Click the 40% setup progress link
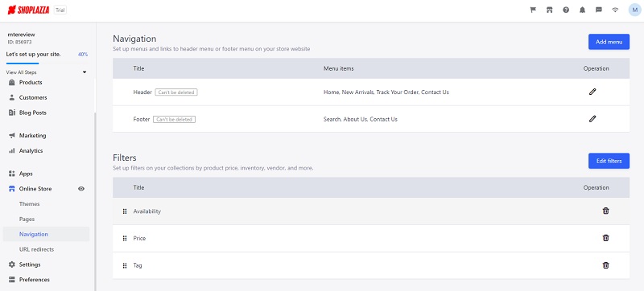Viewport: 644px width, 291px height. 83,55
